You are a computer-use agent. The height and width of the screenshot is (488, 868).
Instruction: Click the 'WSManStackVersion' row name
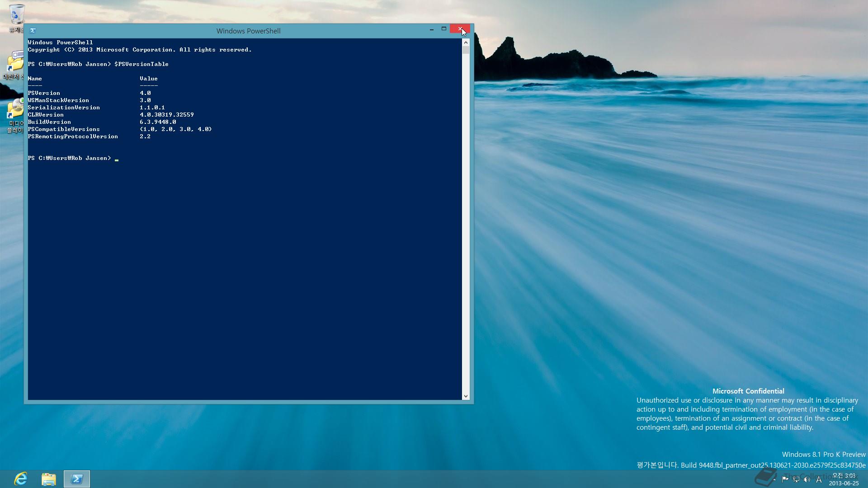click(x=58, y=100)
